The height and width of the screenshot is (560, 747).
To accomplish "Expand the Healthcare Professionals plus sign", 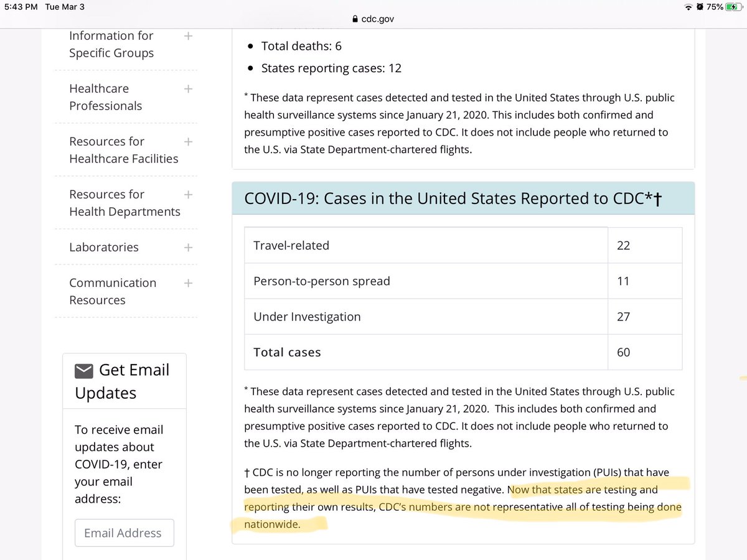I will pyautogui.click(x=189, y=89).
